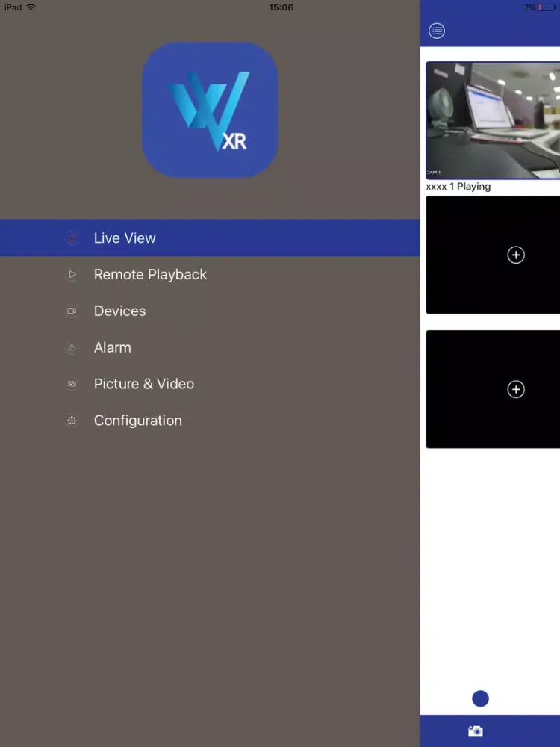Tap the blue page indicator dot
560x747 pixels.
point(480,699)
